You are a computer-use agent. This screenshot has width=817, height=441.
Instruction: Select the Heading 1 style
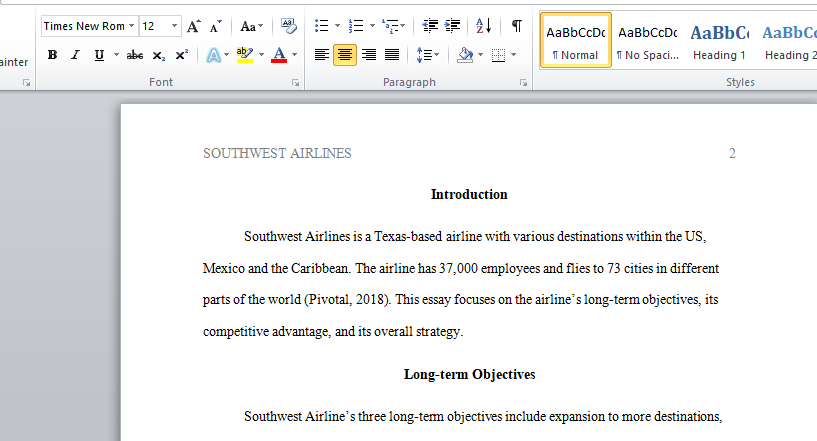[x=720, y=41]
